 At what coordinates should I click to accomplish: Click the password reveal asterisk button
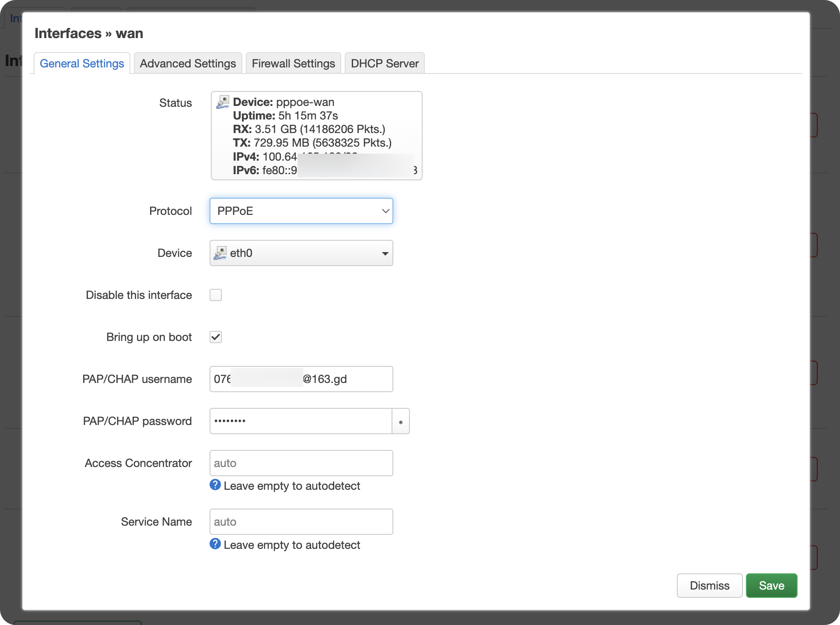point(400,421)
